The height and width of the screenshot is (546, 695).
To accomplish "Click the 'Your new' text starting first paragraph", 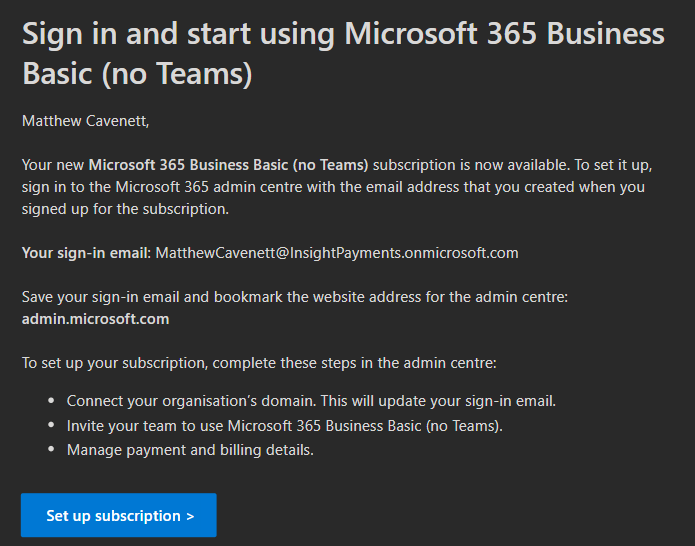I will 54,164.
